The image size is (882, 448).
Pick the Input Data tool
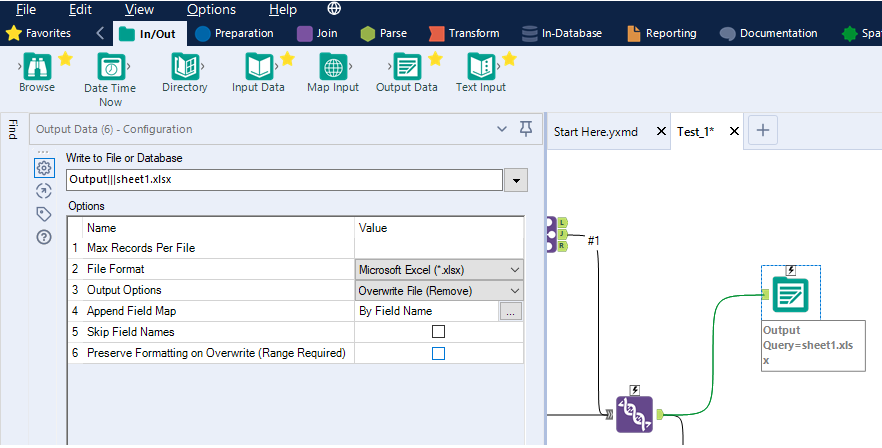pos(258,67)
